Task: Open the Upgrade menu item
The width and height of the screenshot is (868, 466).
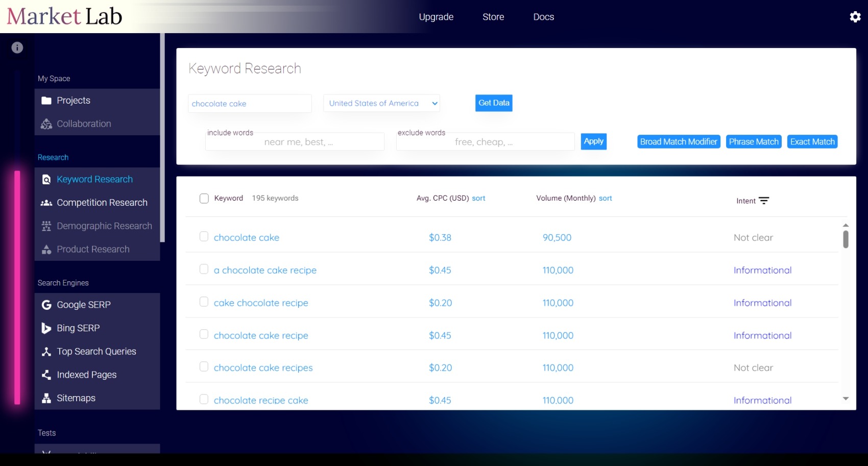Action: [x=436, y=17]
